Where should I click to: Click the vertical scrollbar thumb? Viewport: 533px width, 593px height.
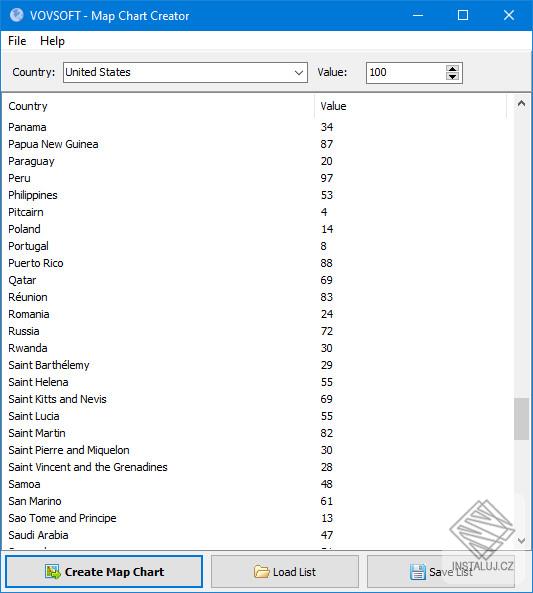[x=521, y=419]
